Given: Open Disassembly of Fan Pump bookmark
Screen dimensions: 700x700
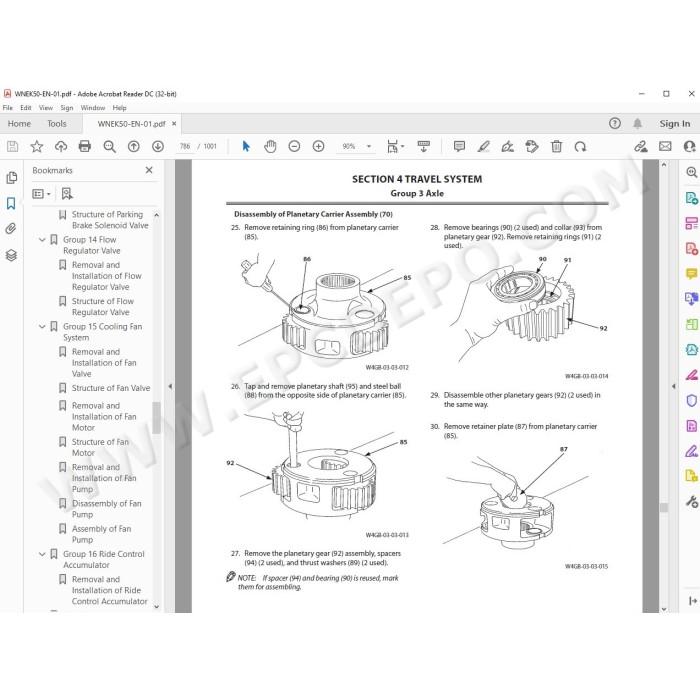Looking at the screenshot, I should 107,509.
